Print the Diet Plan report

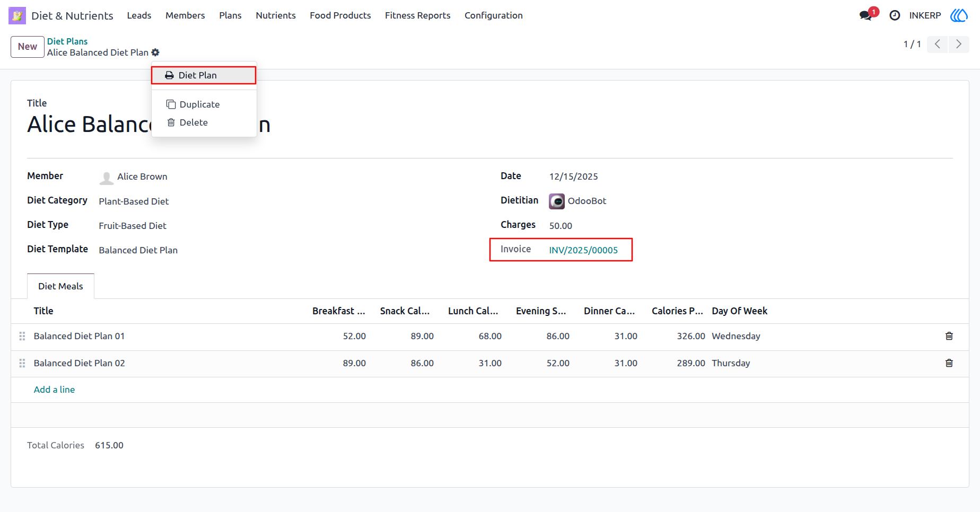point(204,75)
